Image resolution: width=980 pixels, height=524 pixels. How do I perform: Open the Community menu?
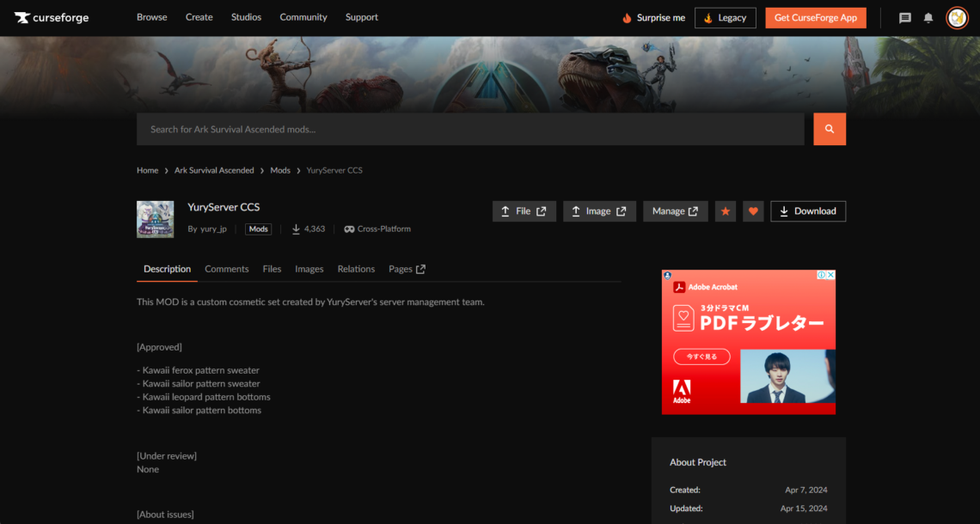click(x=303, y=17)
